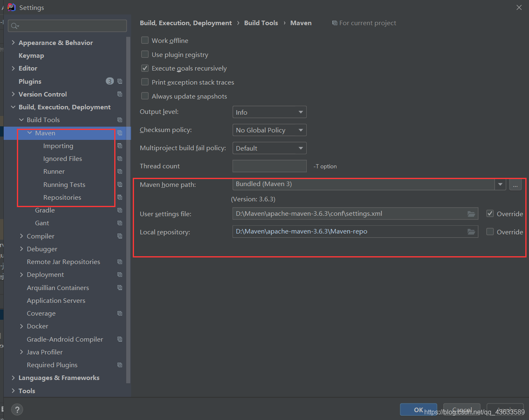
Task: Click the project-level icon beside Deployment
Action: 120,274
